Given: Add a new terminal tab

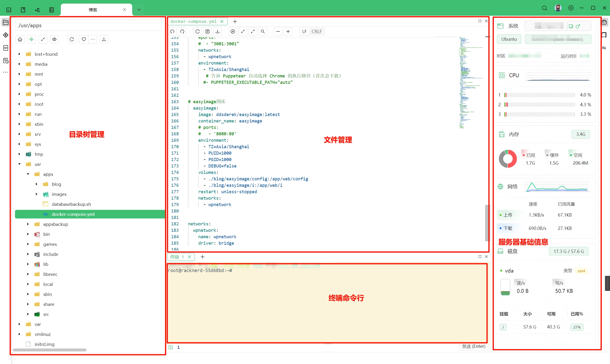Looking at the screenshot, I should (x=202, y=257).
